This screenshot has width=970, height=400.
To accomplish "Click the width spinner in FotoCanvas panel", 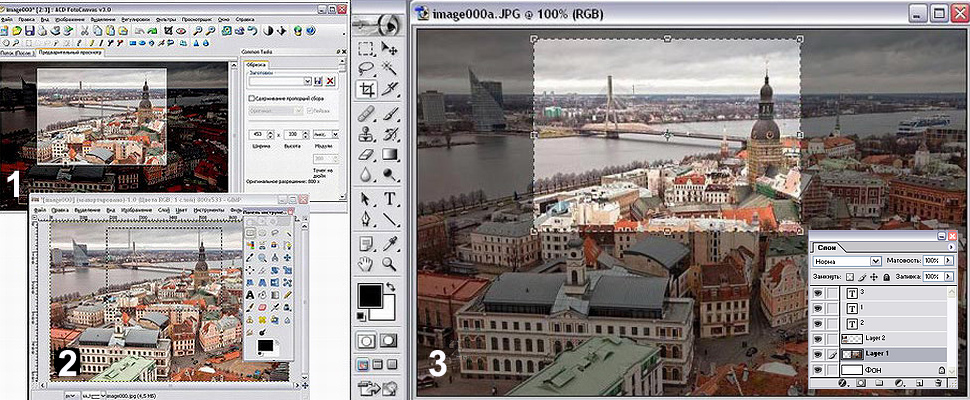I will pos(270,134).
